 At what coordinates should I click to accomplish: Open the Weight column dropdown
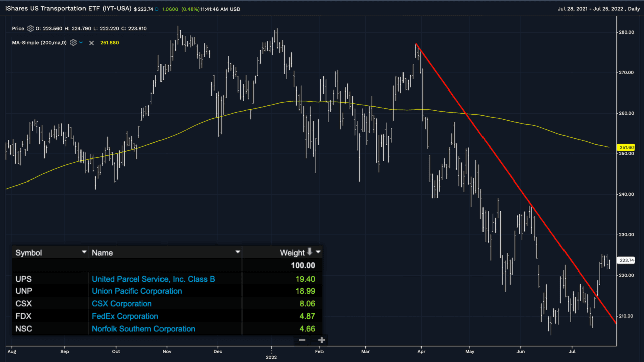pos(318,252)
